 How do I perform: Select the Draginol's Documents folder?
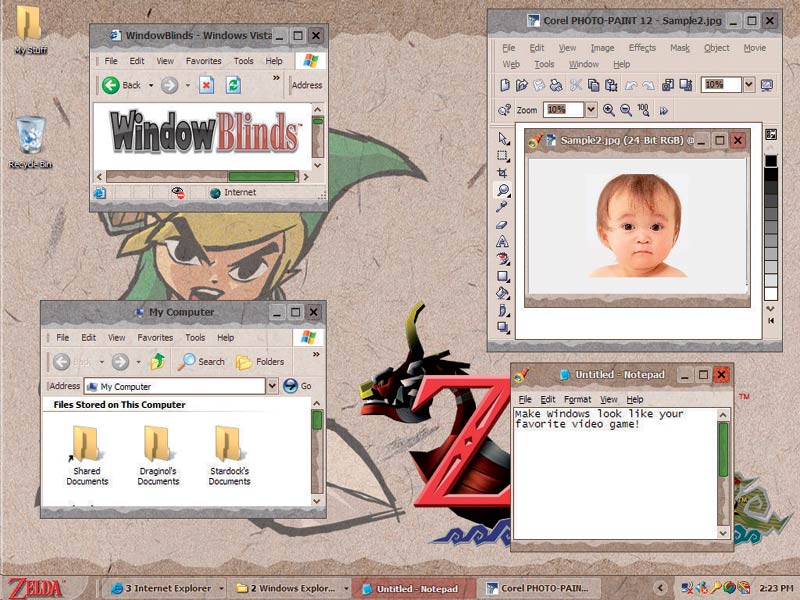point(158,456)
